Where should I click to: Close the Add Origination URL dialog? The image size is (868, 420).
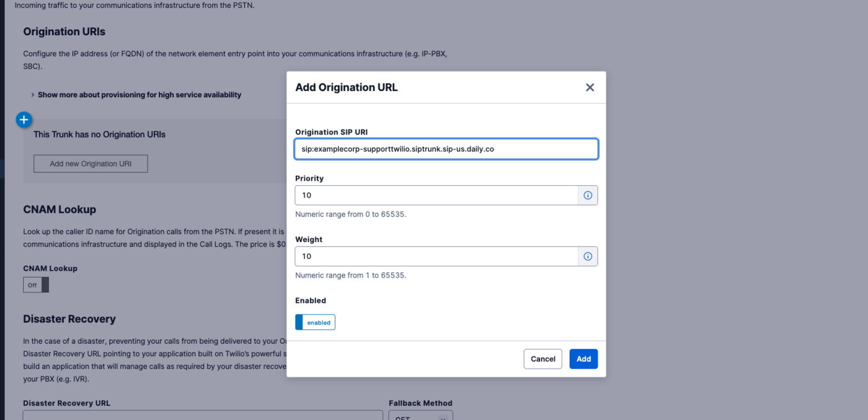point(590,87)
